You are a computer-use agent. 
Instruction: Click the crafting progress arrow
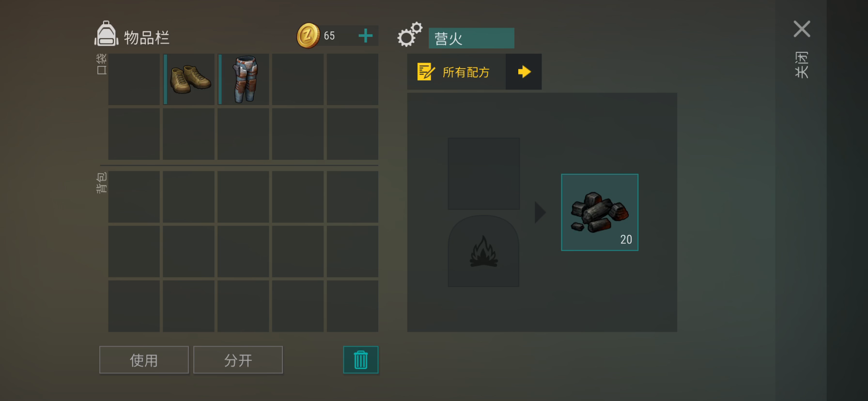point(540,212)
